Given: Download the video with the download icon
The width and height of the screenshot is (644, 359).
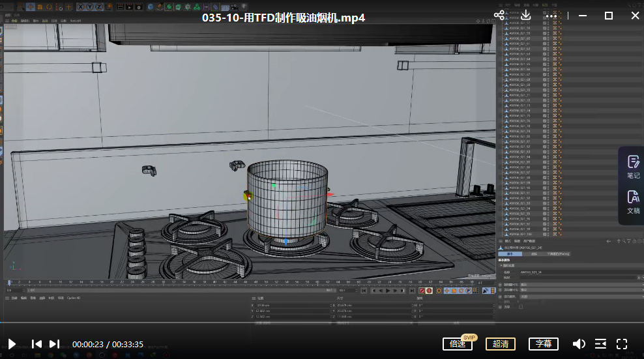Looking at the screenshot, I should (x=526, y=16).
